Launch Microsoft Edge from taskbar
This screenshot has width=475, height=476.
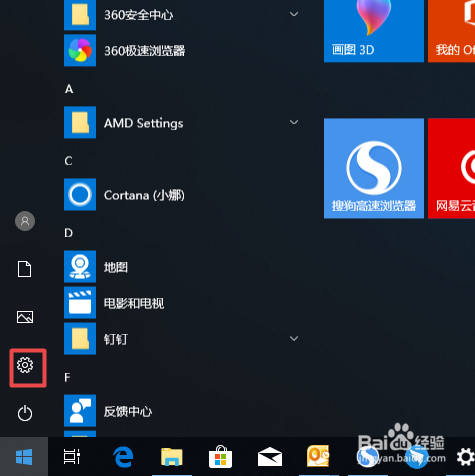click(x=123, y=457)
